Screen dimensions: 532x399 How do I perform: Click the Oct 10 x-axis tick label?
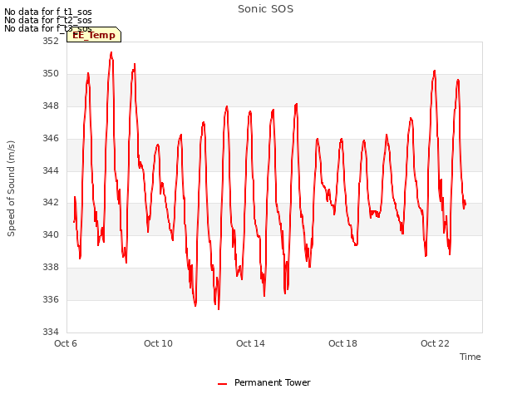pos(158,343)
